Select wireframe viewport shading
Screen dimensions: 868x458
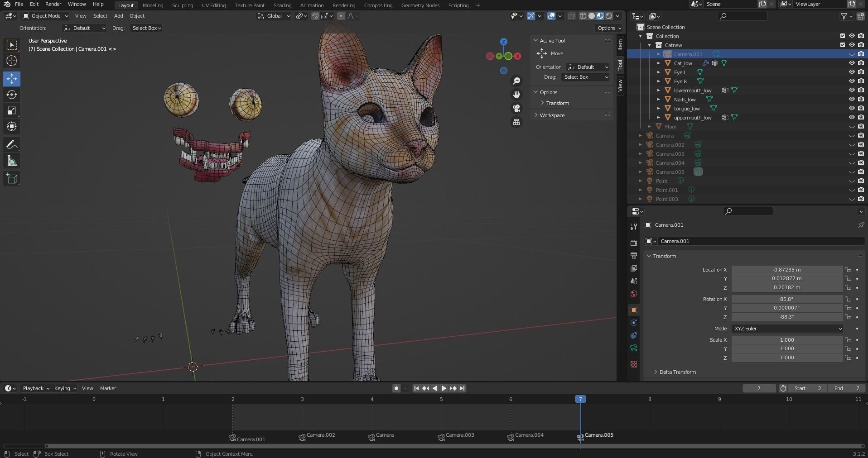click(x=583, y=16)
